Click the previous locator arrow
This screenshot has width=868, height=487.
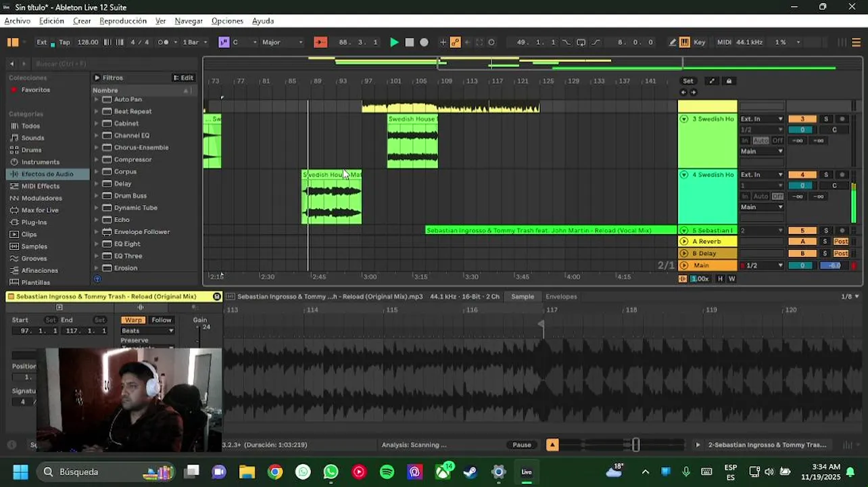click(x=683, y=92)
